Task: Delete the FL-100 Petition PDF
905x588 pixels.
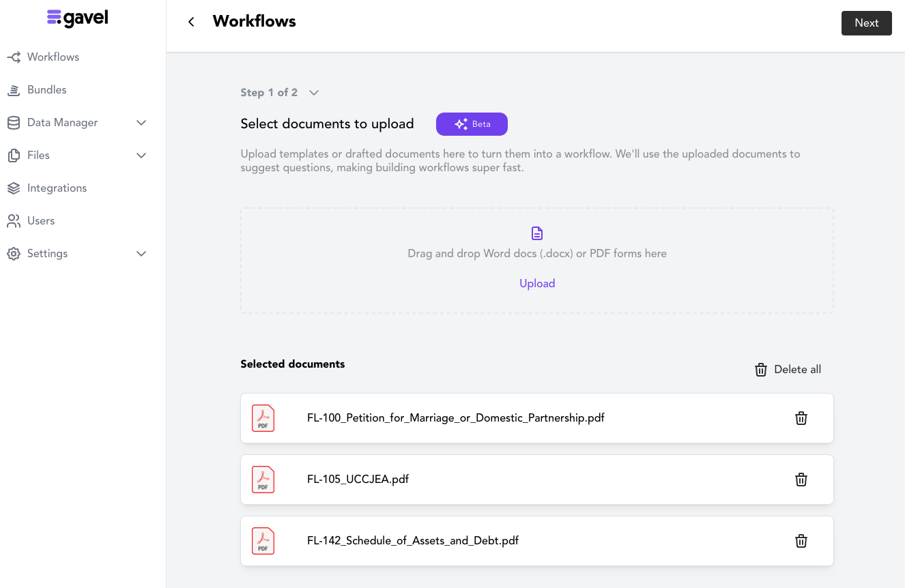Action: 801,418
